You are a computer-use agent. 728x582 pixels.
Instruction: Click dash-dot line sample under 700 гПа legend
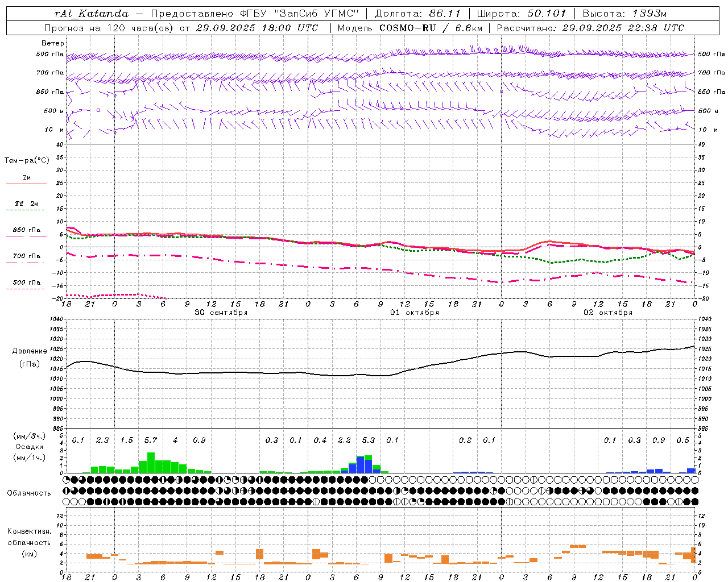26,263
